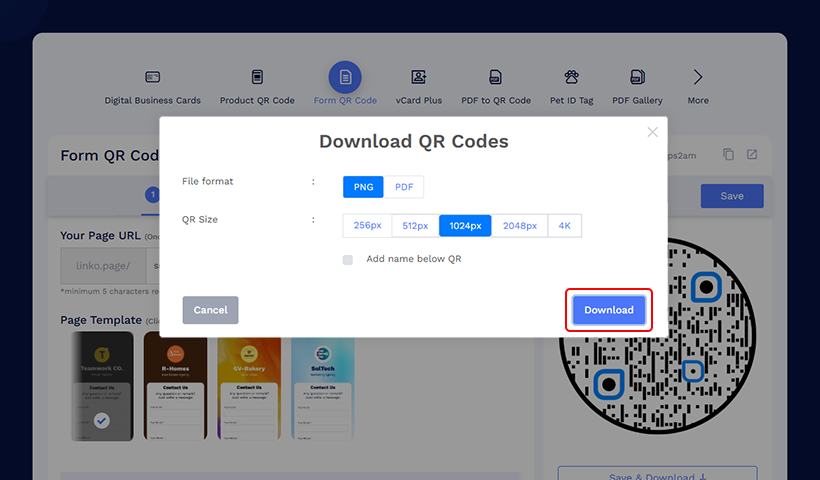This screenshot has width=820, height=480.
Task: Click the More label
Action: 698,100
